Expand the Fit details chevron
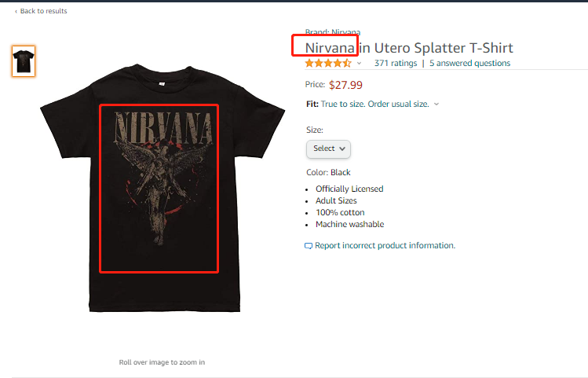588x378 pixels. (x=436, y=104)
